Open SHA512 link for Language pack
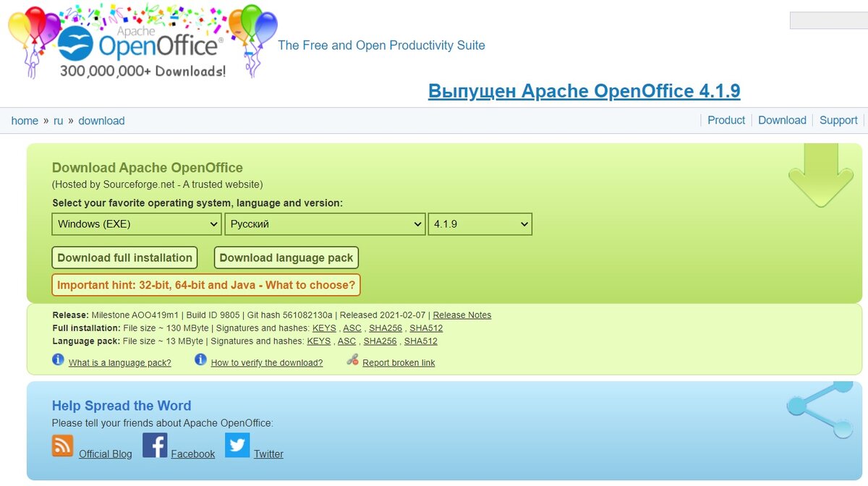 tap(421, 341)
